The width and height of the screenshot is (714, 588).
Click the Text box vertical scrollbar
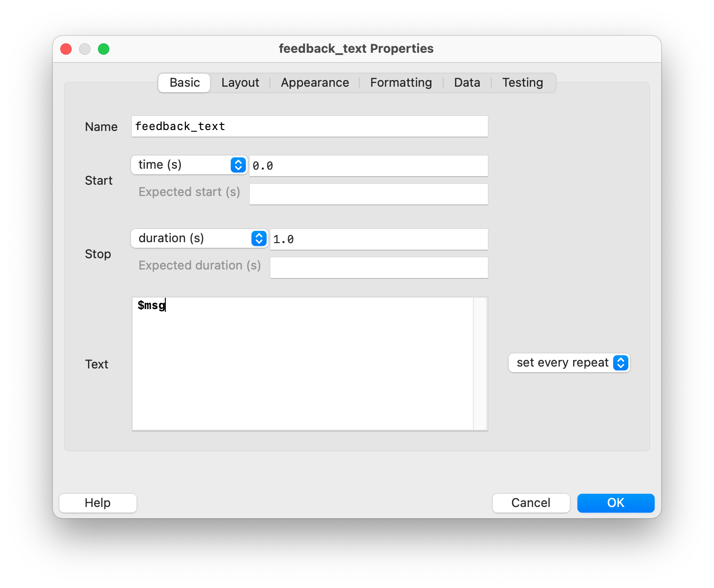pyautogui.click(x=480, y=364)
